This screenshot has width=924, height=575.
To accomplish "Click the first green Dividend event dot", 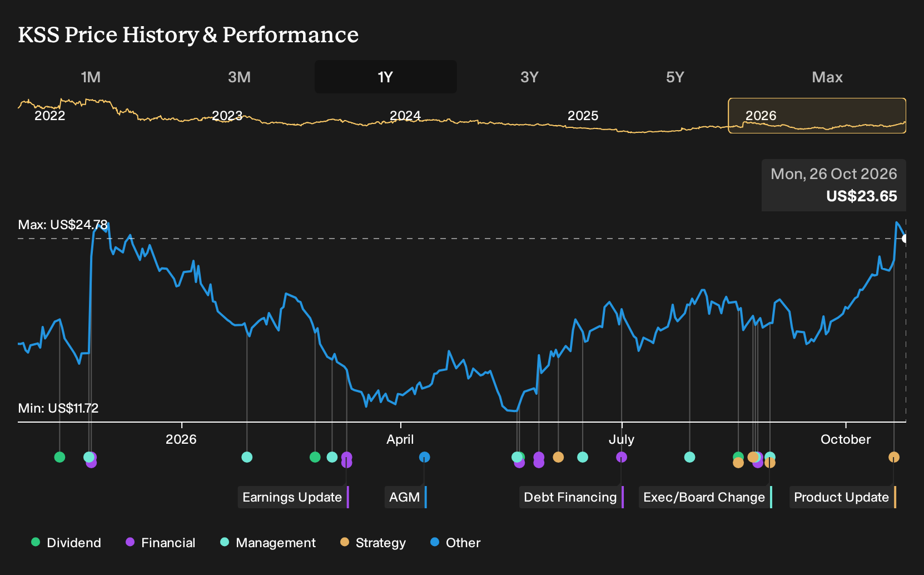I will click(x=59, y=457).
